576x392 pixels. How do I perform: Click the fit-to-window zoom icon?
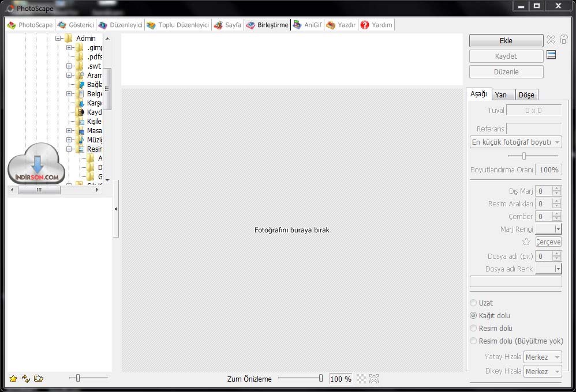[x=374, y=379]
